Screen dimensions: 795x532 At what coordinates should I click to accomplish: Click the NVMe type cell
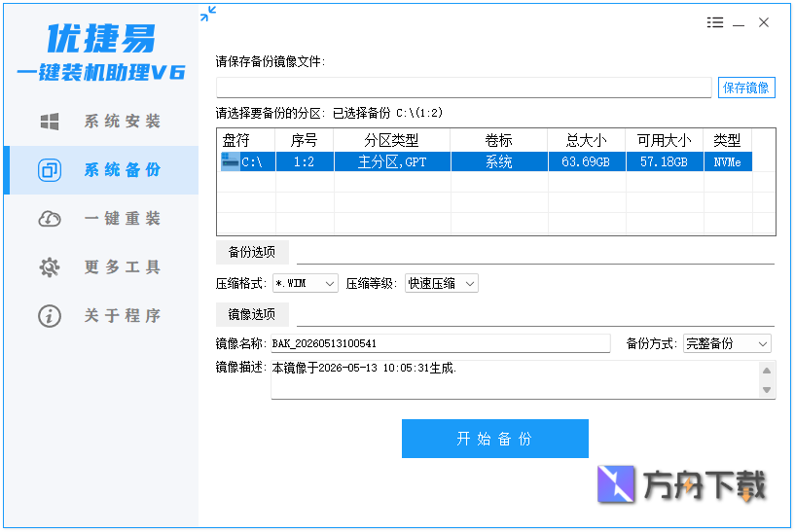tap(728, 161)
